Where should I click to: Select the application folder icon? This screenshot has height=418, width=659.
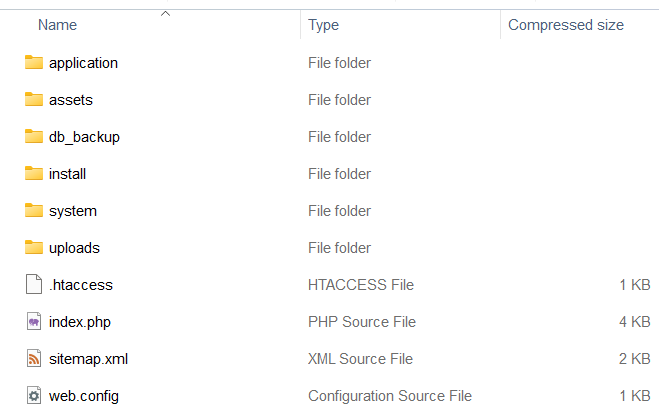pyautogui.click(x=34, y=63)
